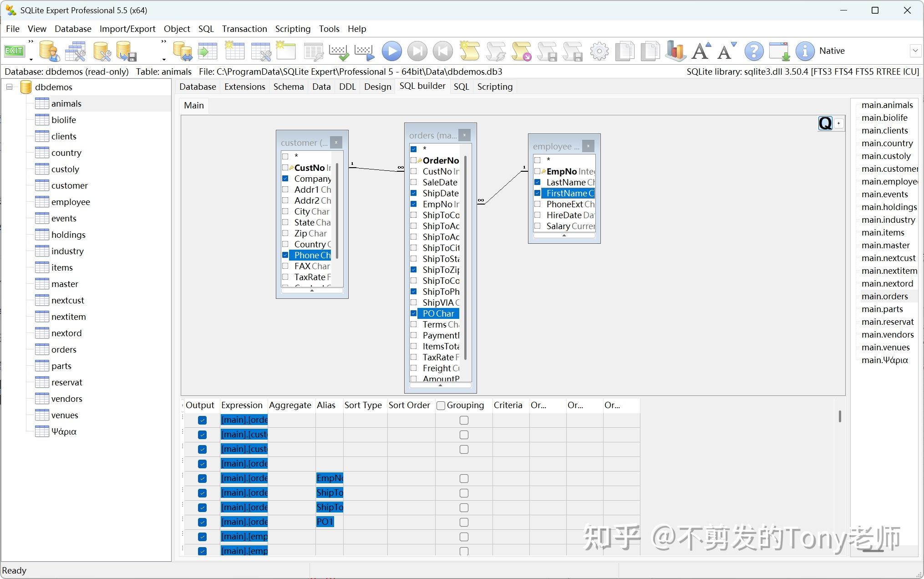Open the dropdown at toolbar far right
This screenshot has height=579, width=924.
pyautogui.click(x=916, y=51)
